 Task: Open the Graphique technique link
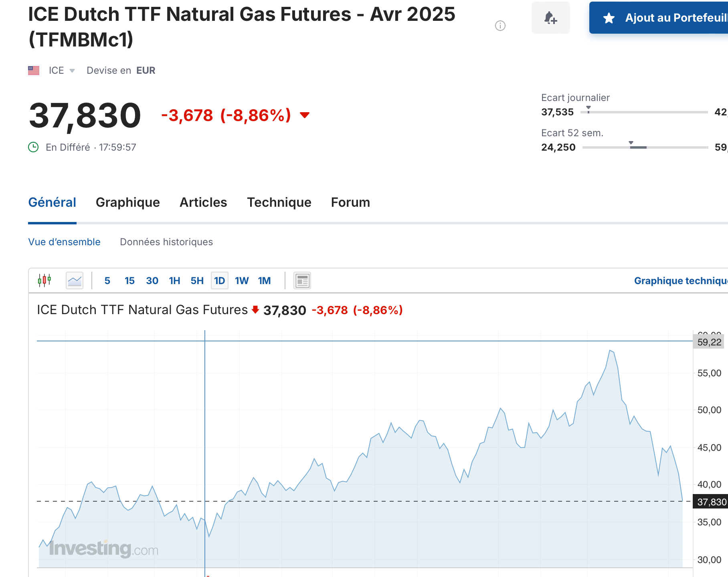coord(680,280)
